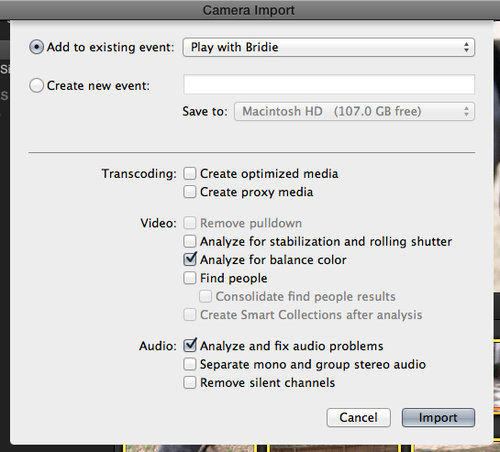The width and height of the screenshot is (500, 452).
Task: Click the Camera Import title bar
Action: click(249, 10)
